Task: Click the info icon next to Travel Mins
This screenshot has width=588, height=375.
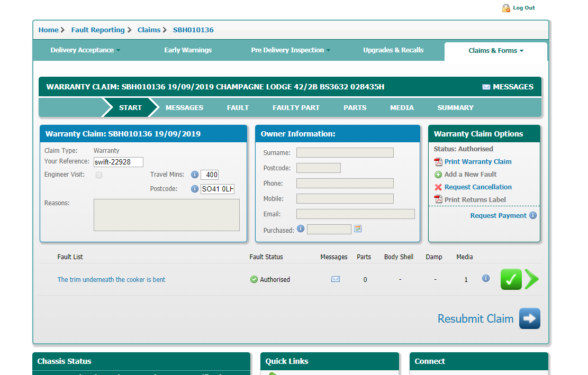Action: 194,175
